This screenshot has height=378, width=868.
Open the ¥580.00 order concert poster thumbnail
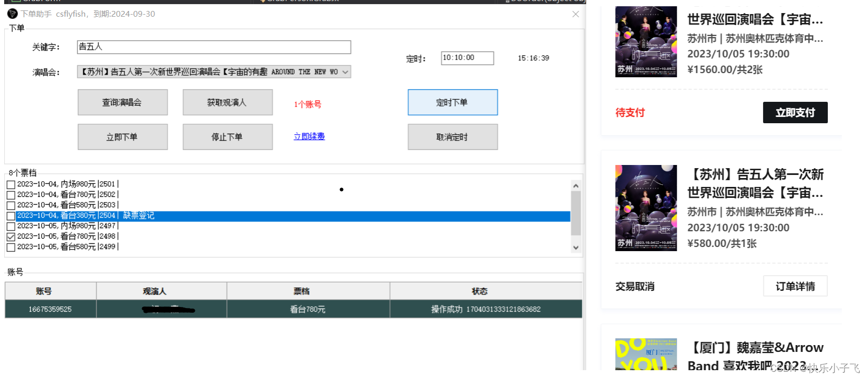pyautogui.click(x=646, y=208)
